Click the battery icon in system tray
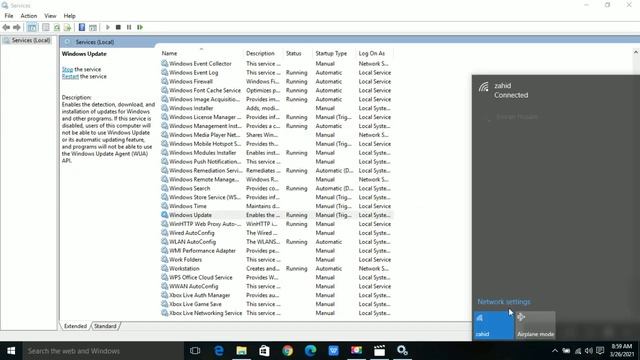The height and width of the screenshot is (360, 640). coord(566,351)
